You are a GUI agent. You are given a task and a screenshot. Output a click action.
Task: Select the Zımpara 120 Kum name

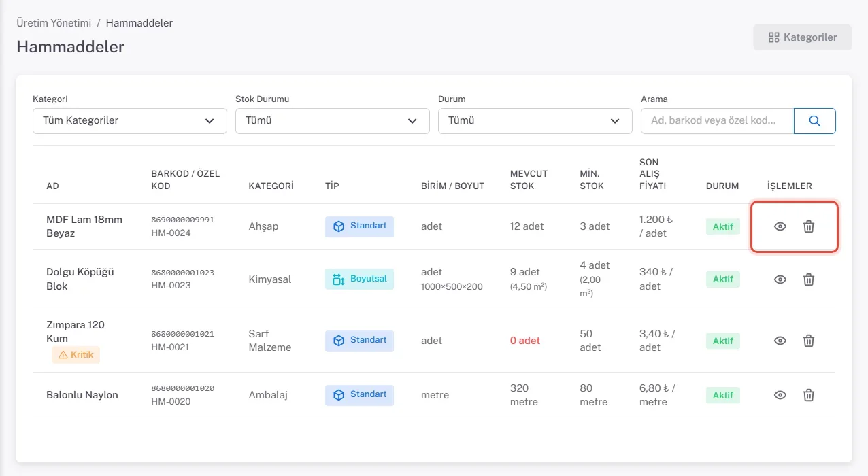[76, 332]
